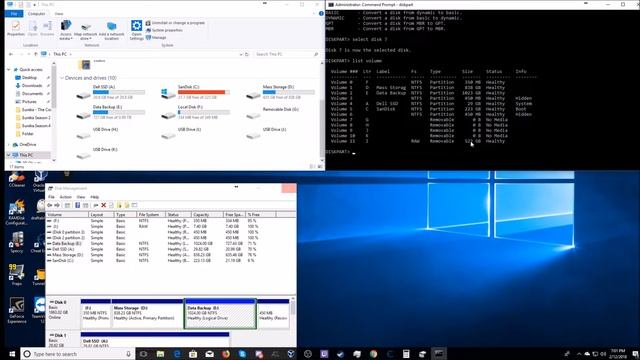
Task: Select the USB Drive (H:) icon
Action: click(83, 135)
